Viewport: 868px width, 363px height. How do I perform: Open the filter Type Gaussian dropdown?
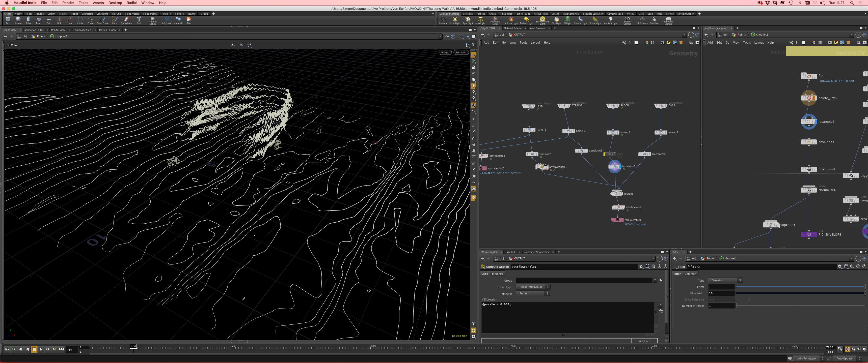(725, 280)
